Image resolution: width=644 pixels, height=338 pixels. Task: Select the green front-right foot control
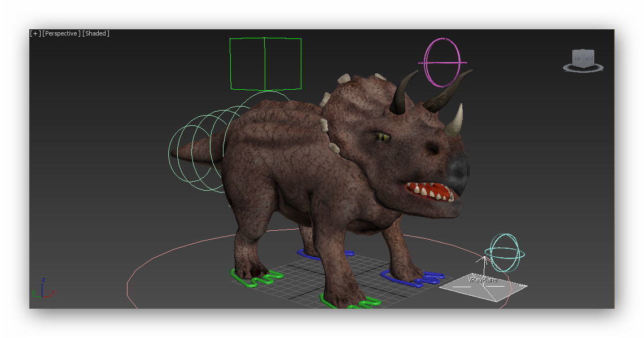click(x=350, y=302)
